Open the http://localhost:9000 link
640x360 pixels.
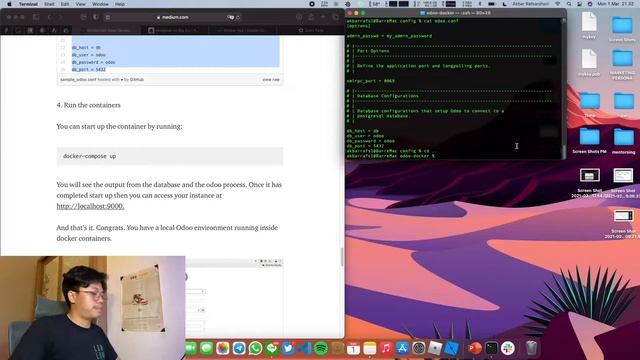coord(90,206)
